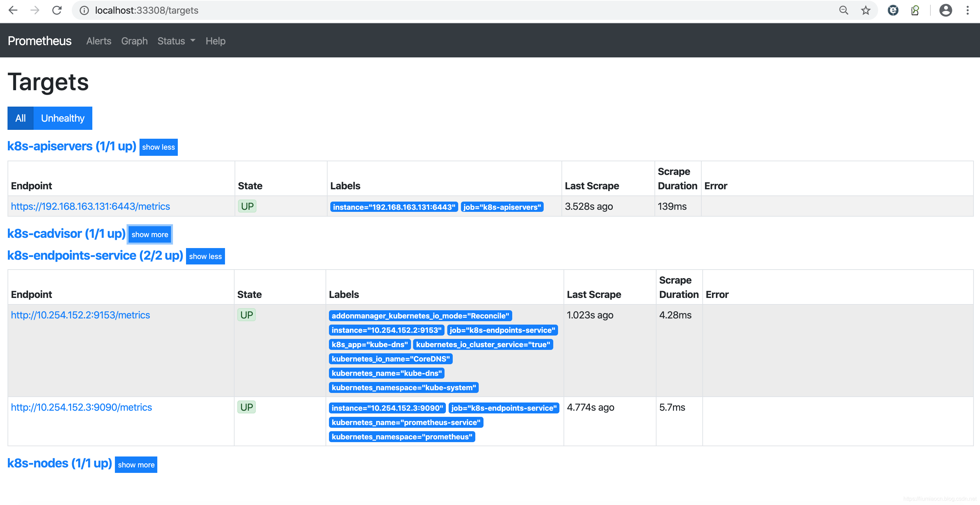Open the Help page
This screenshot has height=505, width=980.
click(x=215, y=41)
